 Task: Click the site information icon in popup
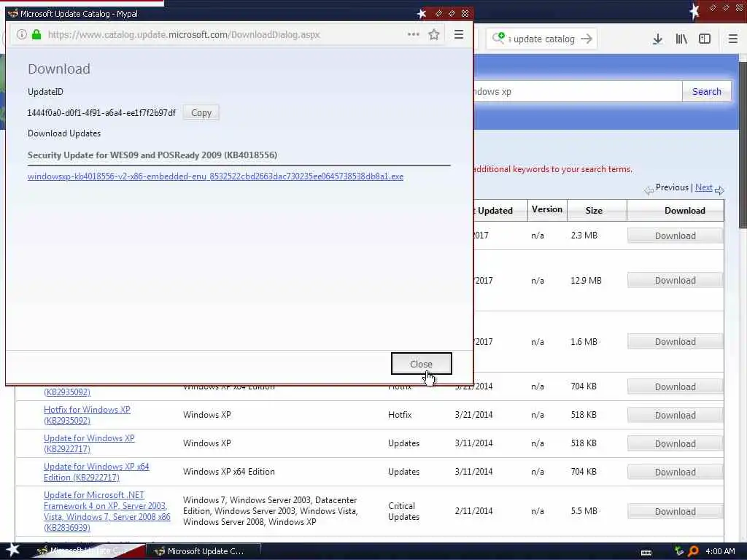click(21, 34)
